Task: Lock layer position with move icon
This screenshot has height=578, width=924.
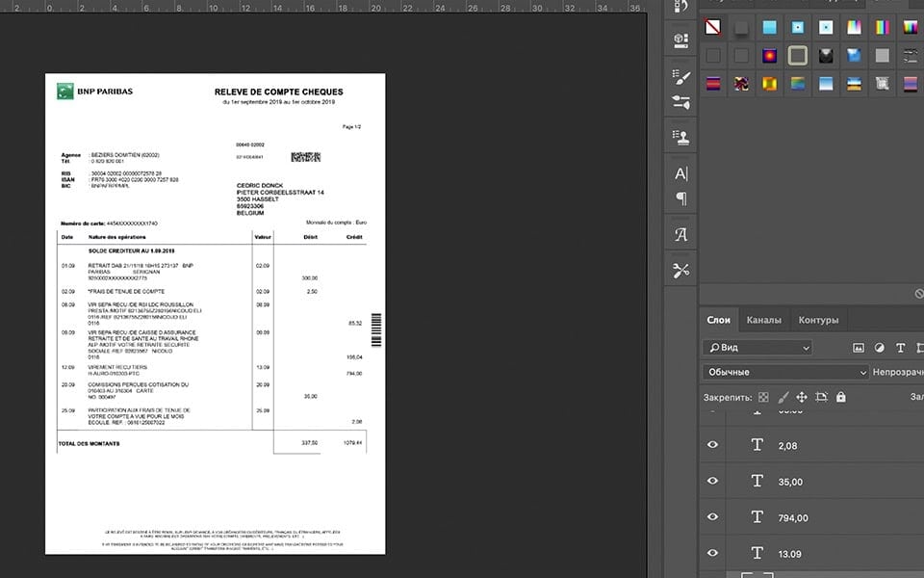Action: click(x=802, y=397)
